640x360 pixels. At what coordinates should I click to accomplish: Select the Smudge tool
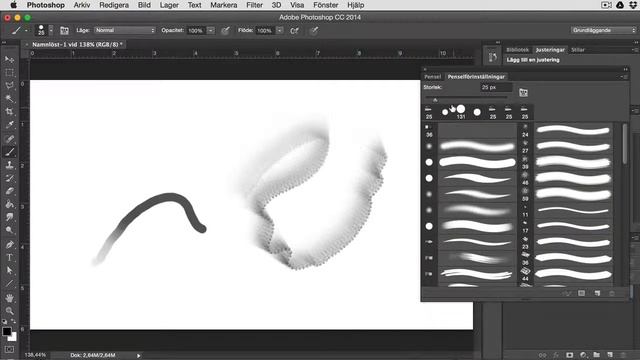[9, 217]
